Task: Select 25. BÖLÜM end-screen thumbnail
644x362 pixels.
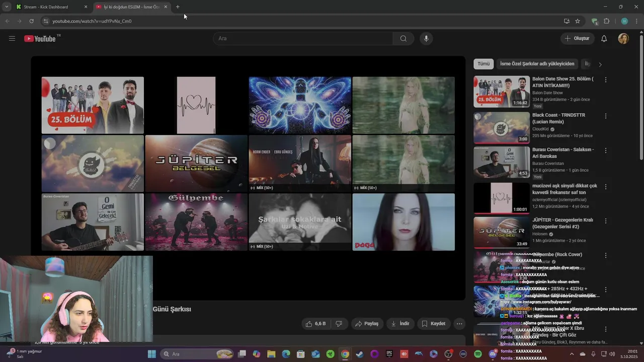Action: (x=93, y=105)
